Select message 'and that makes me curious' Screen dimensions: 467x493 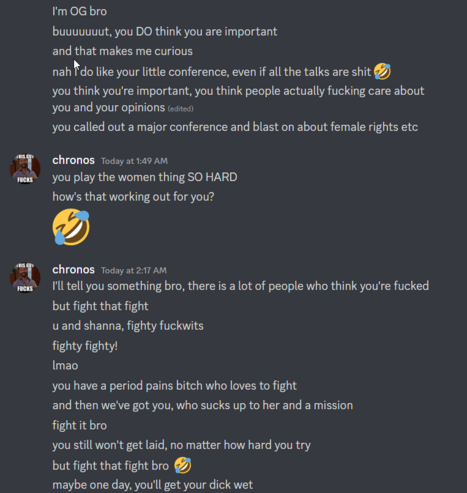click(122, 51)
